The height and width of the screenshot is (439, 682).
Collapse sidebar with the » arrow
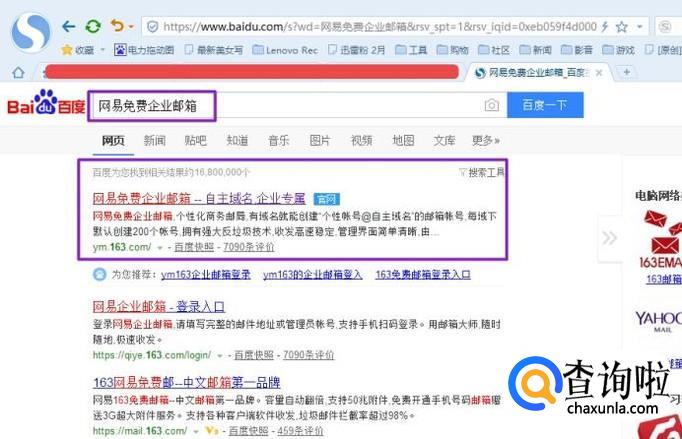[609, 238]
